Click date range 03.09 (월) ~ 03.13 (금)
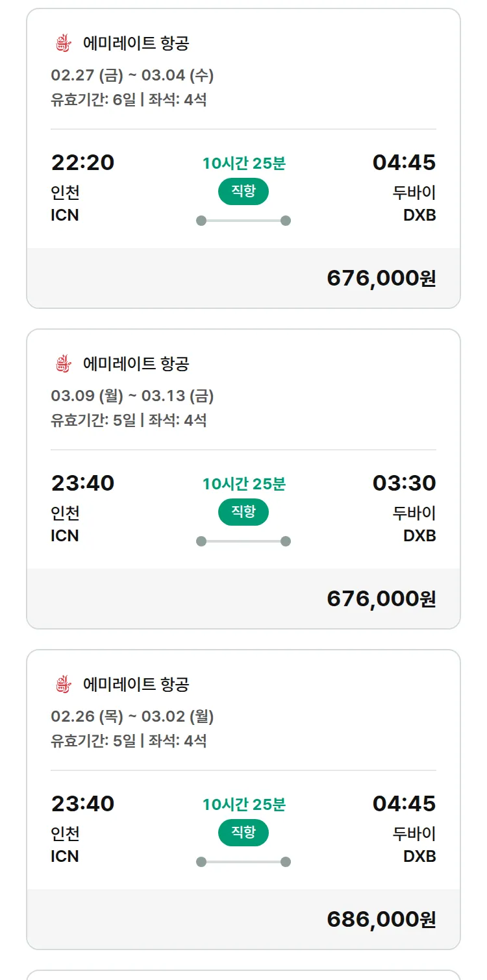The height and width of the screenshot is (980, 487). click(132, 396)
